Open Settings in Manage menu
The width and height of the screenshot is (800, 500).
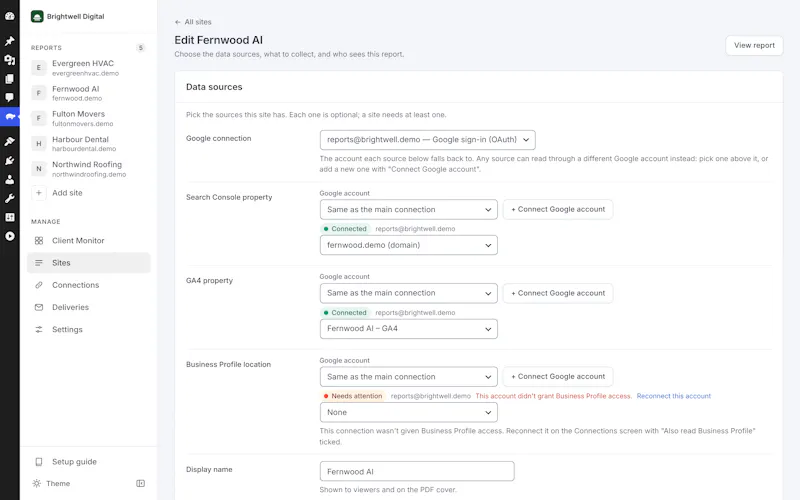[x=89, y=330]
